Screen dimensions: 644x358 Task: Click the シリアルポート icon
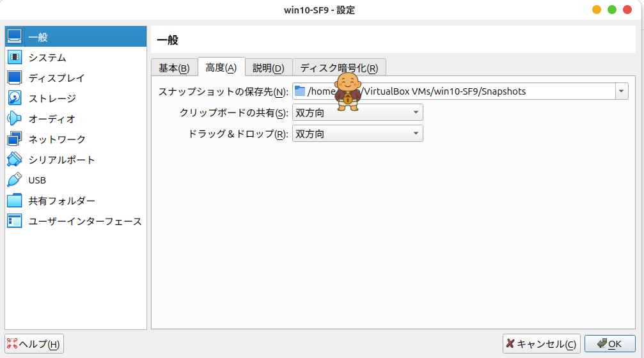pos(15,160)
